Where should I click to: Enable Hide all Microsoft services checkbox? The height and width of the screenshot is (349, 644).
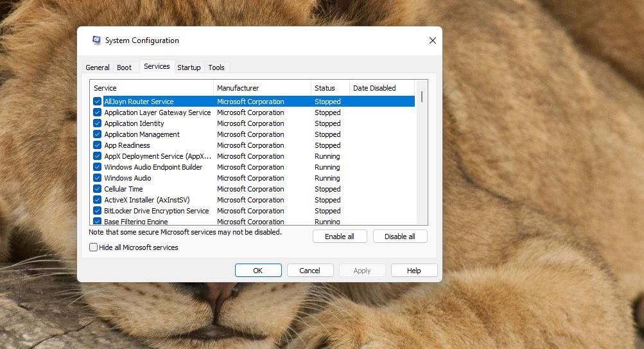coord(94,247)
